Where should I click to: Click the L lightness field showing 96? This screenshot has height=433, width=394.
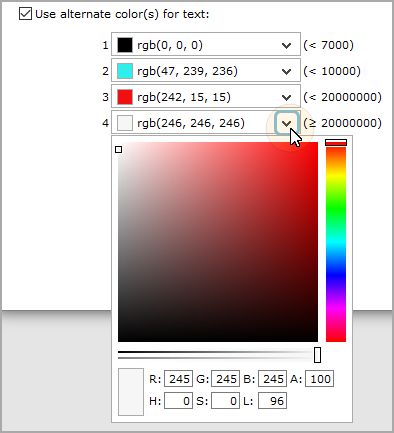272,401
